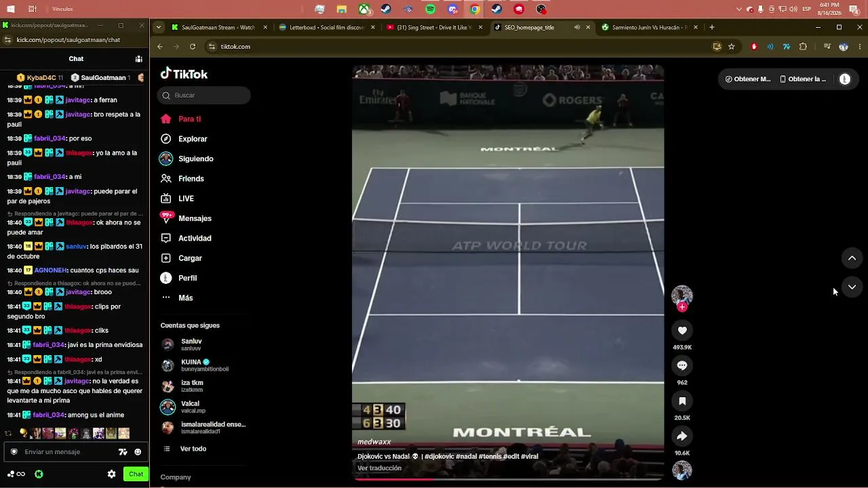
Task: Open the profile avatar menu in TikTok
Action: pos(845,79)
